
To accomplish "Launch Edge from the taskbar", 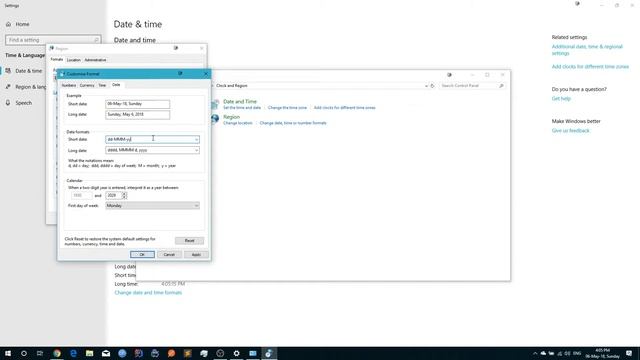I will (73, 353).
